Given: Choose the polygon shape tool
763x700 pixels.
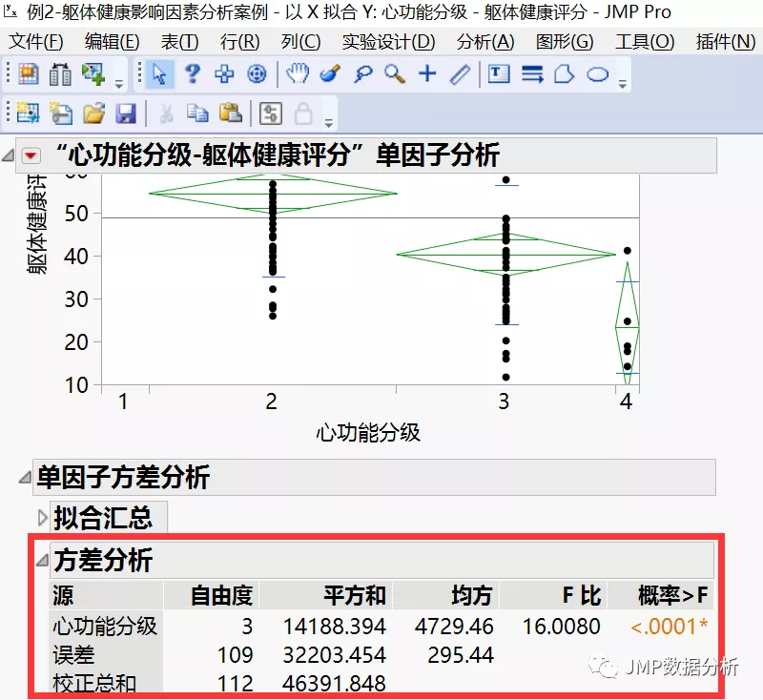Looking at the screenshot, I should click(564, 74).
